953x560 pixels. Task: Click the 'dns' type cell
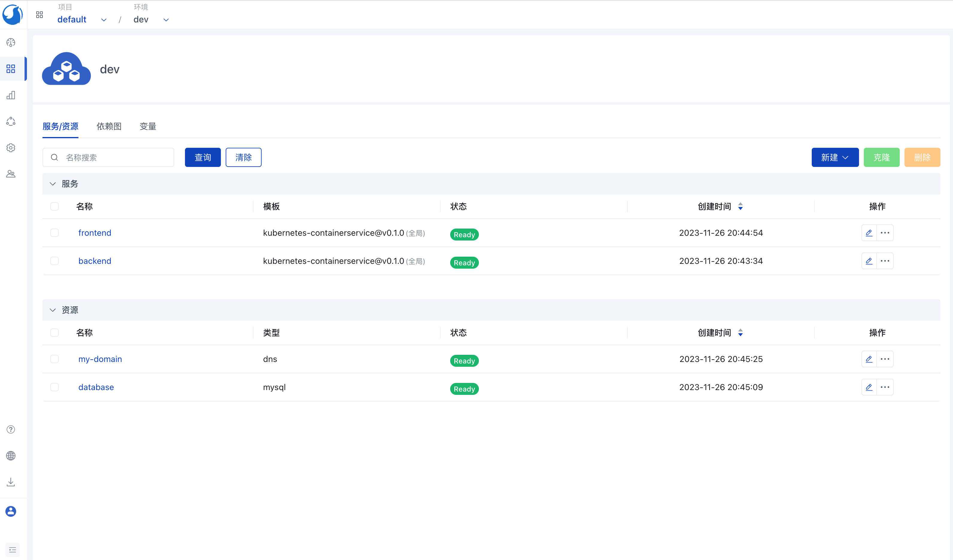(x=270, y=359)
